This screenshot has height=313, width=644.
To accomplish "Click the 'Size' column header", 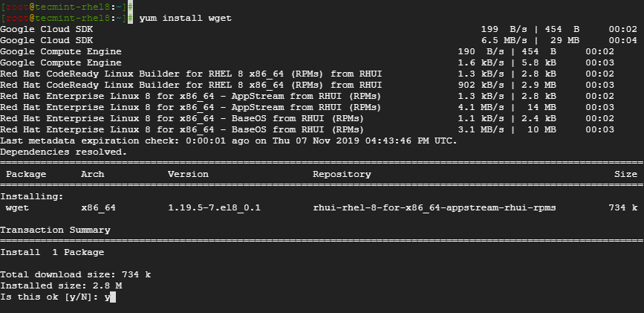I will (x=625, y=174).
